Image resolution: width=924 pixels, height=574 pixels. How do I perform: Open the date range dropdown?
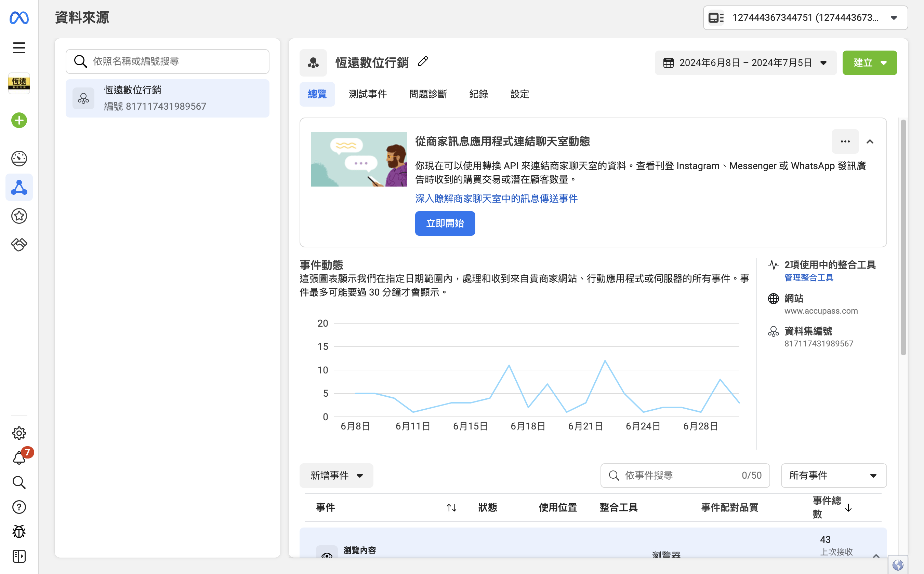point(745,63)
